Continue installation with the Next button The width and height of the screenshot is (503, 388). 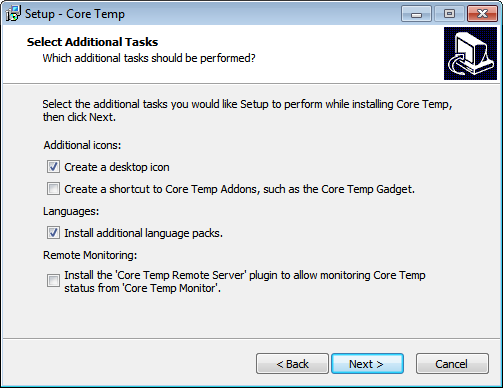coord(367,364)
